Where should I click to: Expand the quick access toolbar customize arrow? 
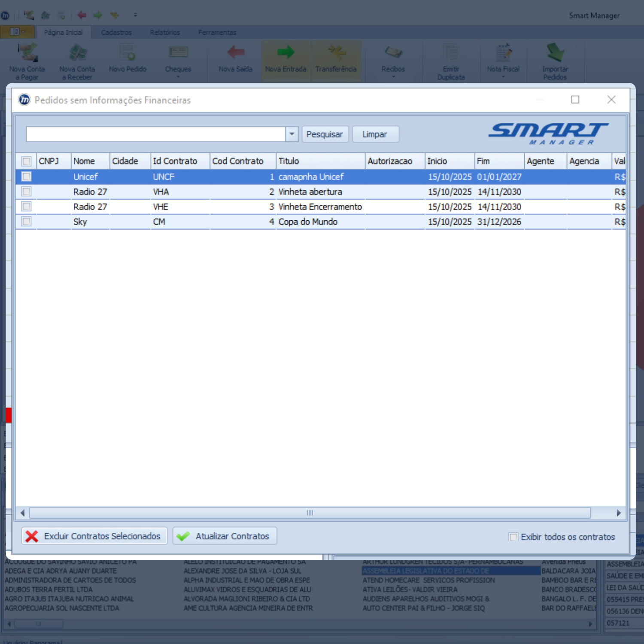pos(135,15)
